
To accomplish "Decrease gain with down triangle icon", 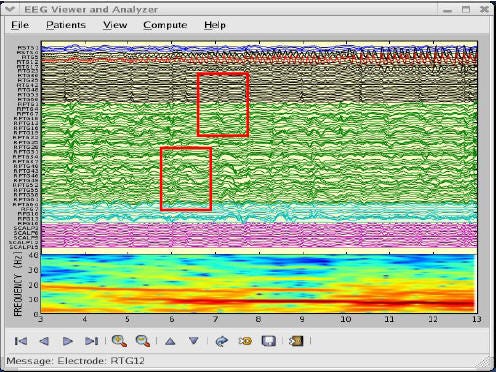I will click(x=194, y=341).
